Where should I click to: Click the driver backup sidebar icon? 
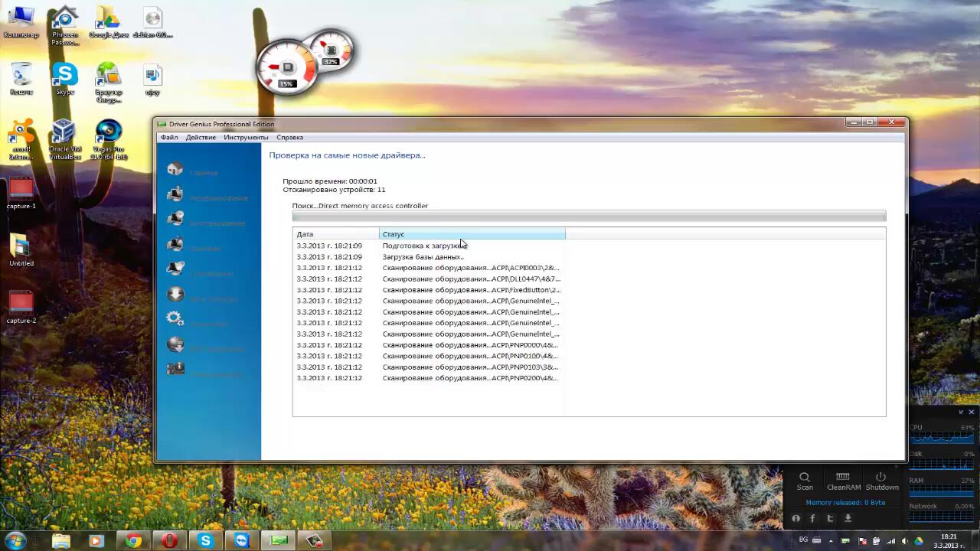pyautogui.click(x=175, y=194)
